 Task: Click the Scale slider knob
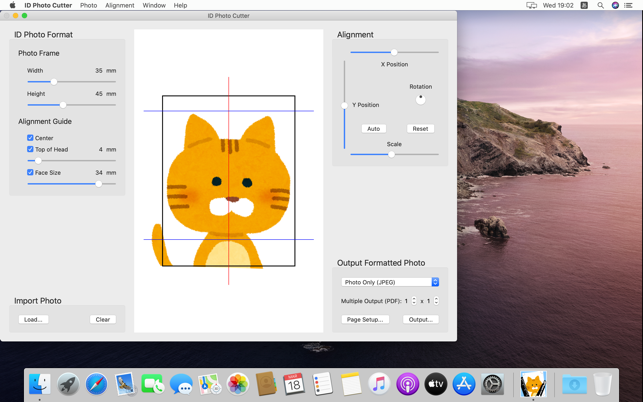point(391,155)
